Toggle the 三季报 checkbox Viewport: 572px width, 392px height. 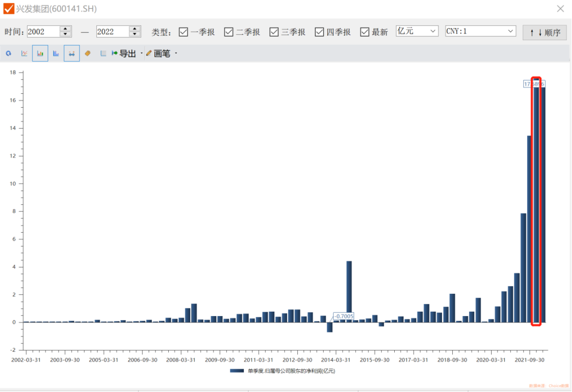(x=274, y=32)
